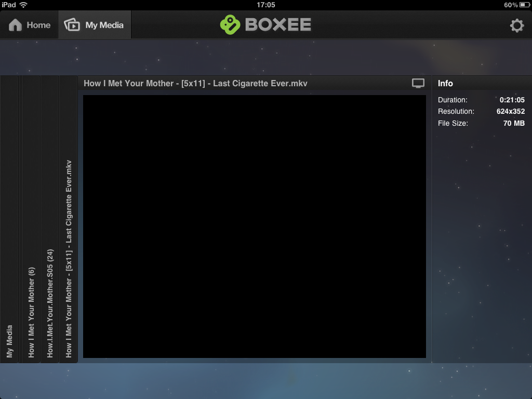Select the vertical Last Cigarette Ever.mkv panel
532x399 pixels.
point(69,219)
